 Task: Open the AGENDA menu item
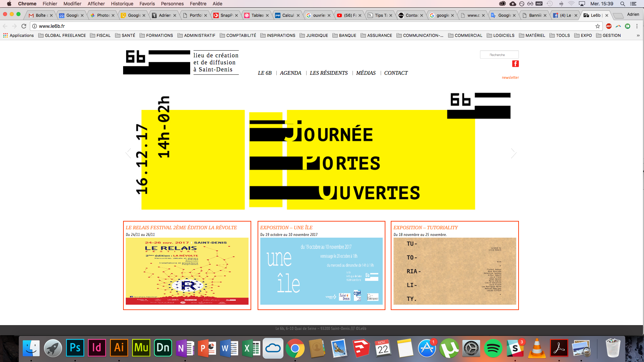pyautogui.click(x=290, y=73)
